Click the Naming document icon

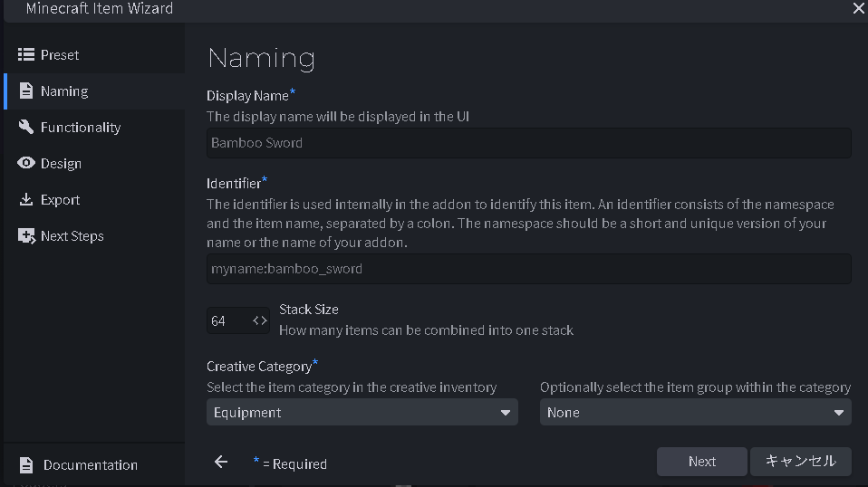tap(26, 91)
